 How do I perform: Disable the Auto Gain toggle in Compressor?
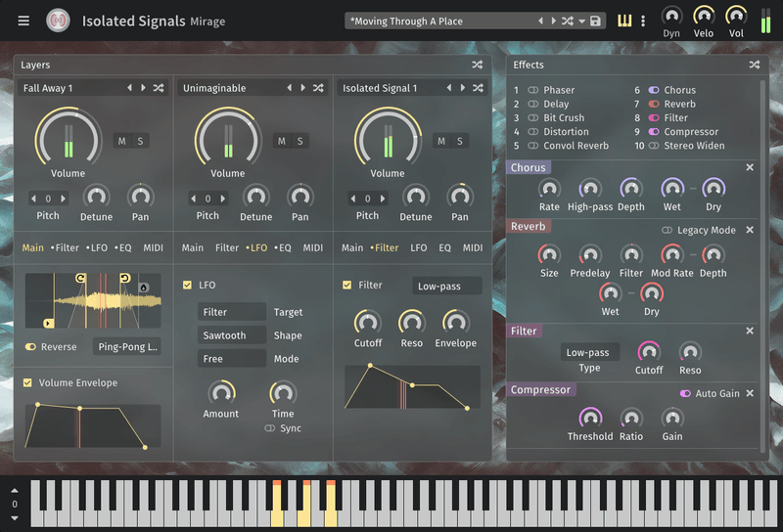(x=685, y=393)
